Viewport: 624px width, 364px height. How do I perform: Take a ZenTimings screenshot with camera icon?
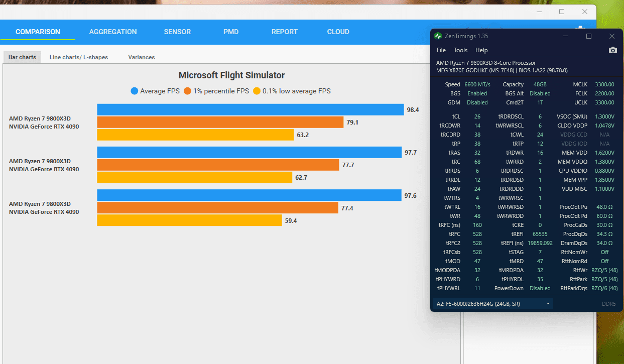pyautogui.click(x=612, y=50)
